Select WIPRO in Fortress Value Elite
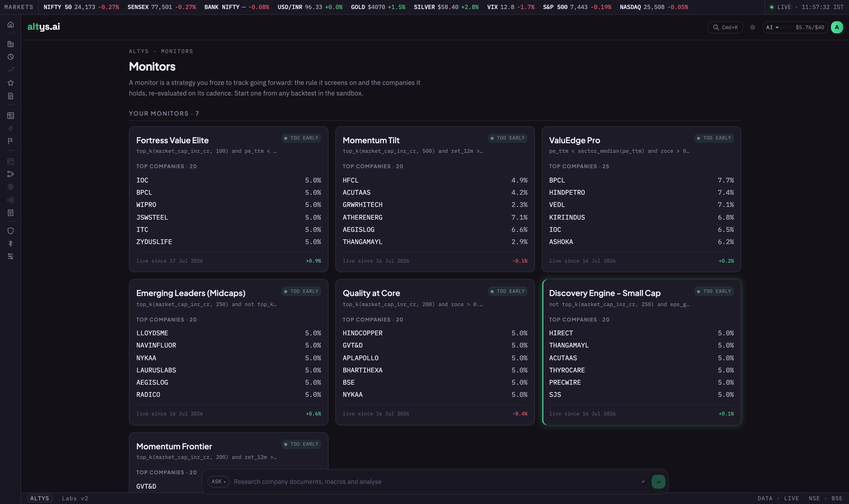849x504 pixels. click(x=228, y=205)
